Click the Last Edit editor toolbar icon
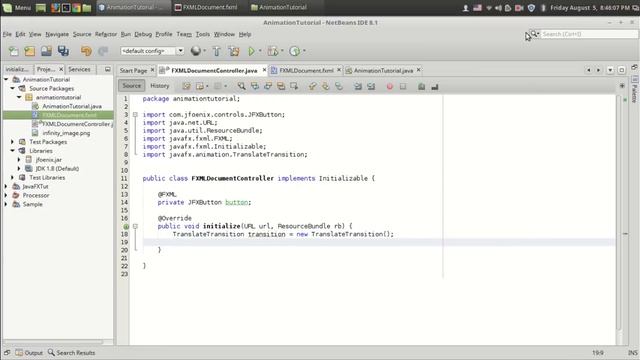 pyautogui.click(x=187, y=86)
